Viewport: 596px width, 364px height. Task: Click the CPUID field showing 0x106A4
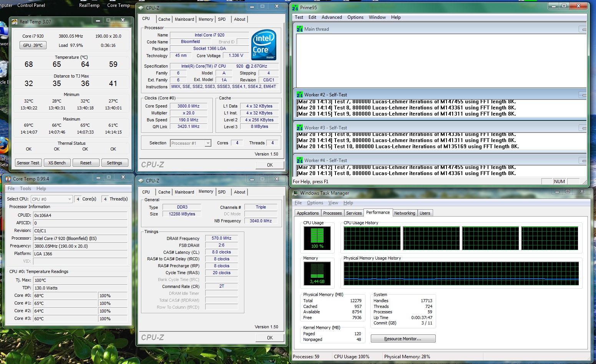[x=80, y=215]
